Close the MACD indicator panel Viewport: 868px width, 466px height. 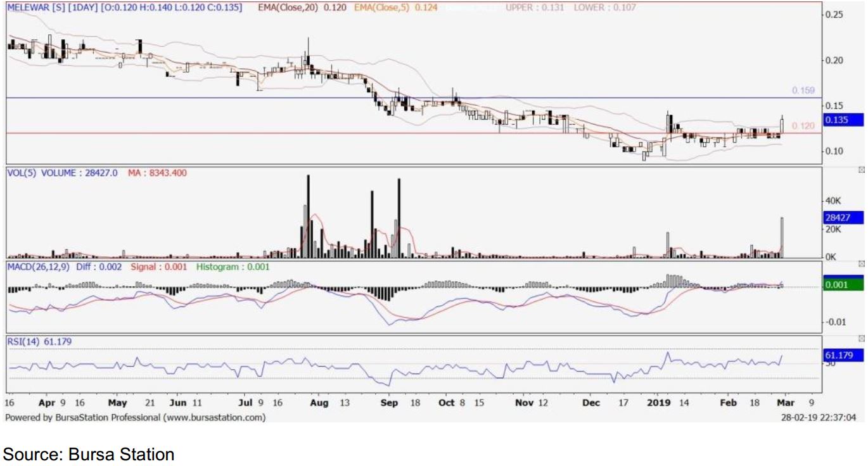pos(861,263)
